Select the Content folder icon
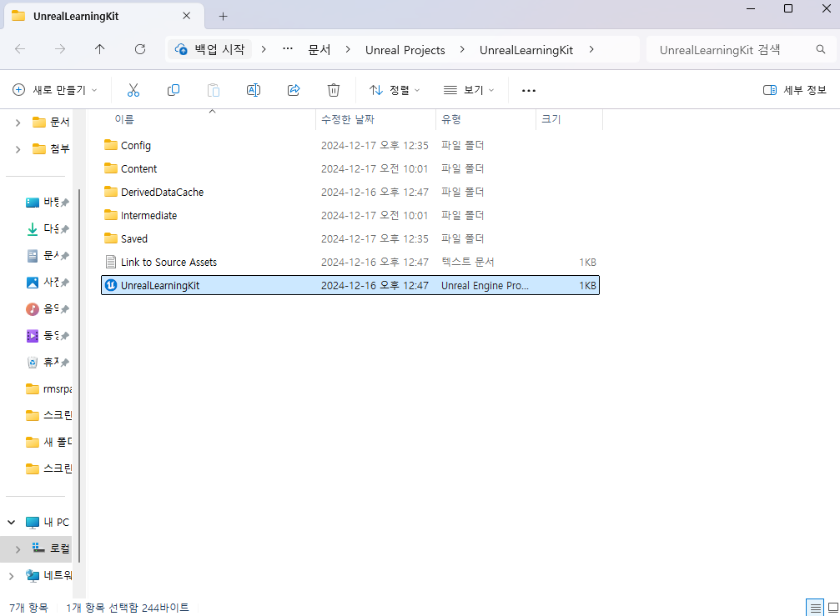This screenshot has width=840, height=616. coord(111,168)
